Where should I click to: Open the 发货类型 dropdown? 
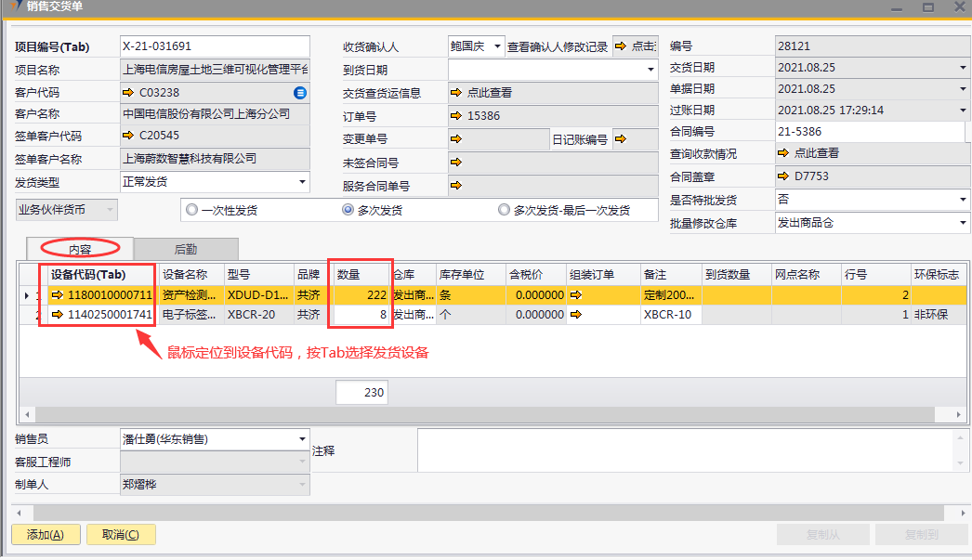tap(302, 182)
